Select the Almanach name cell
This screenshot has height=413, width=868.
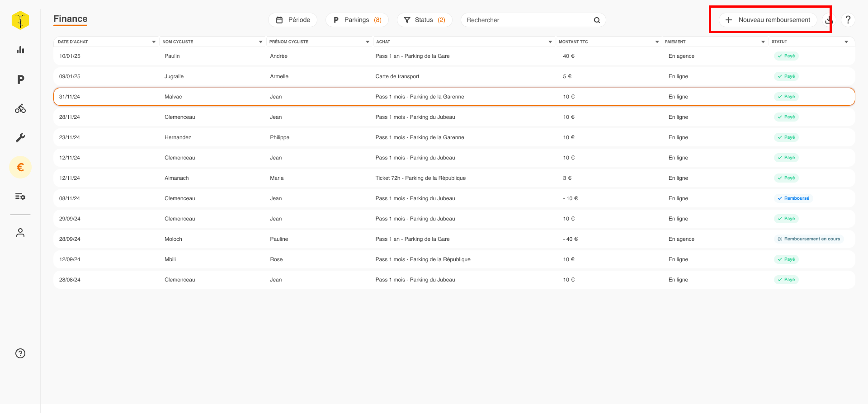click(x=177, y=178)
